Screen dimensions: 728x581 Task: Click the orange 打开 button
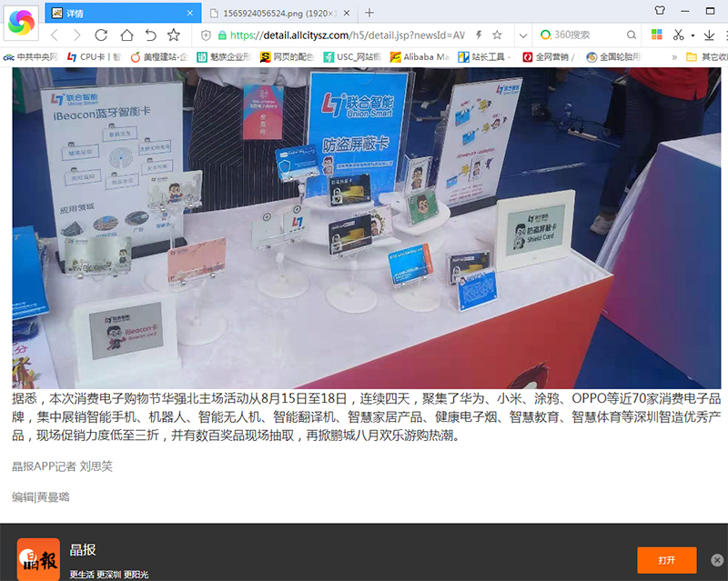(666, 559)
